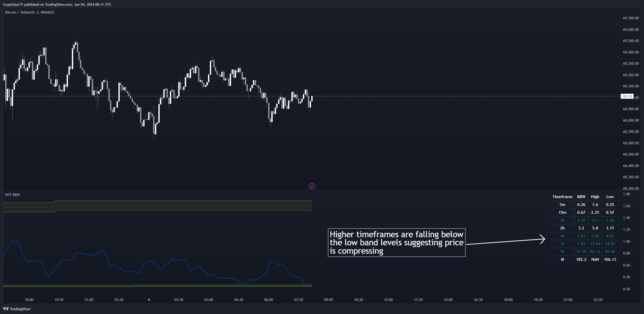644x314 pixels.
Task: Click the 68,900.00 price axis label
Action: pos(631,109)
